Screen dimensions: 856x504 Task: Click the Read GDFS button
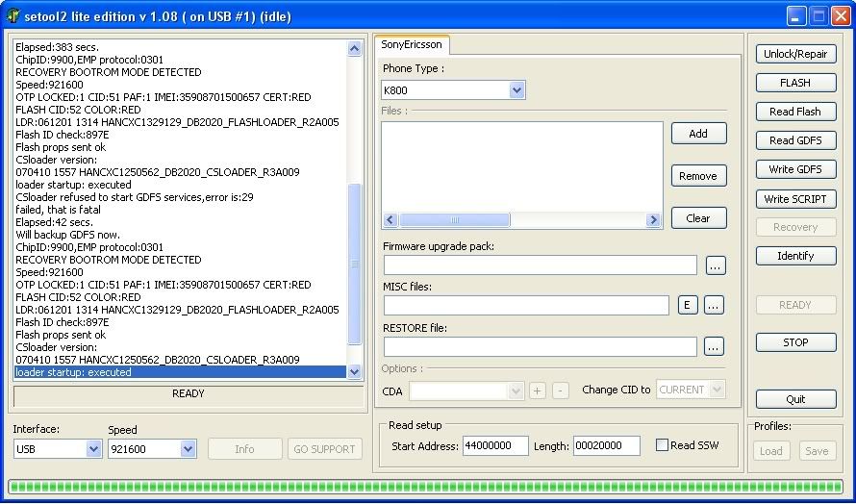tap(795, 140)
